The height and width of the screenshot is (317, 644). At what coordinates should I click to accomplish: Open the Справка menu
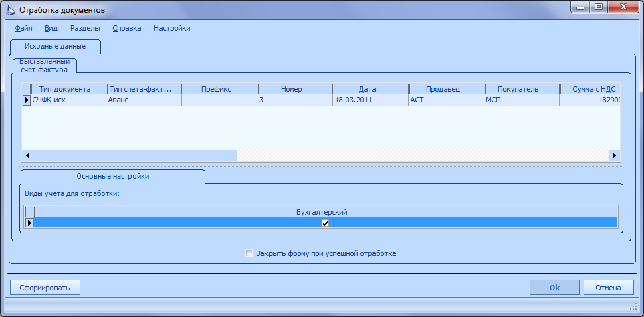pos(127,28)
